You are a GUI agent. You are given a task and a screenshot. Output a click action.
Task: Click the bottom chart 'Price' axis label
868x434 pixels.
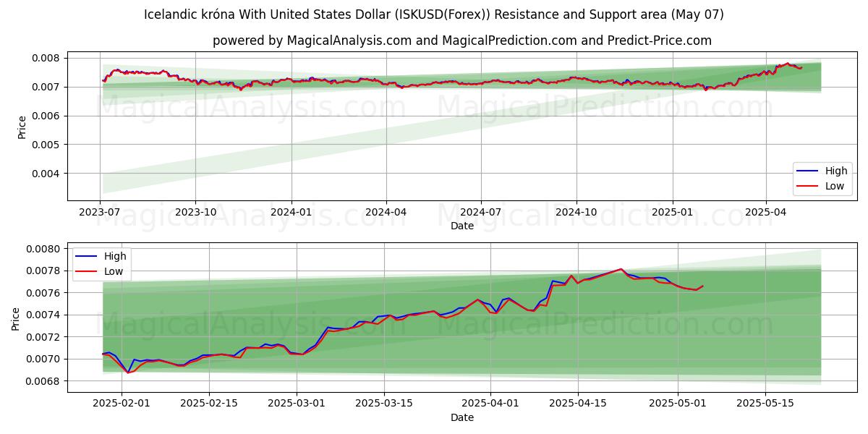coord(16,318)
